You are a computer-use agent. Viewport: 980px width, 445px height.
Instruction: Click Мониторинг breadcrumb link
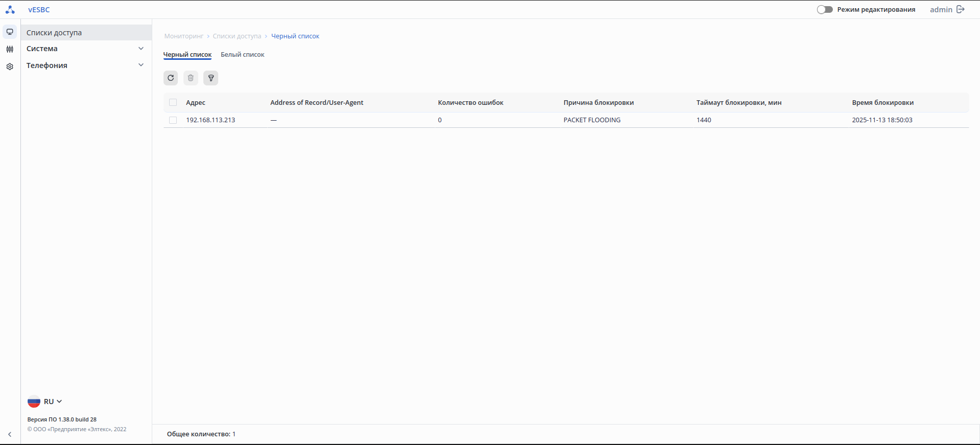[x=183, y=36]
